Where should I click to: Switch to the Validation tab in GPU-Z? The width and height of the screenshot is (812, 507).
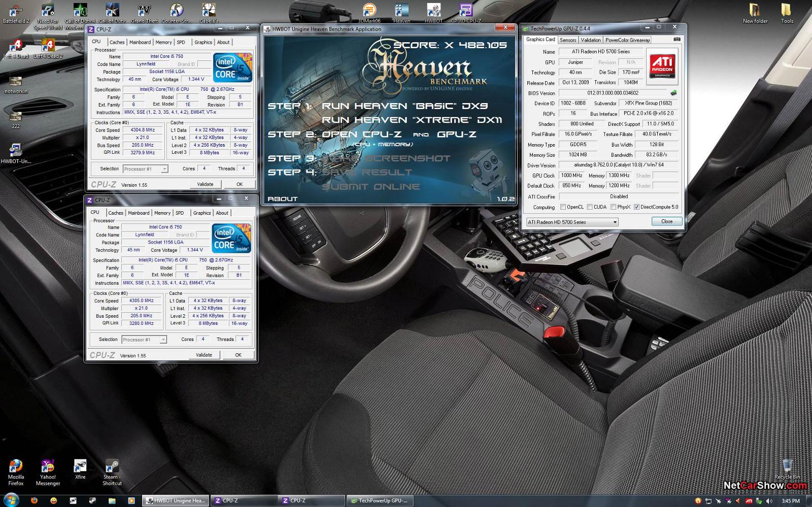(x=591, y=40)
